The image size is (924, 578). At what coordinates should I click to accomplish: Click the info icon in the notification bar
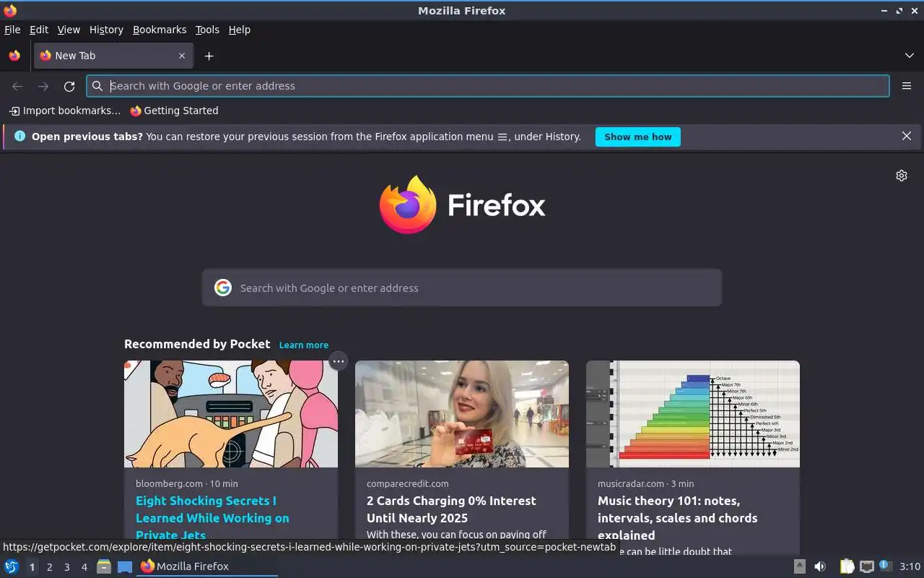point(19,136)
